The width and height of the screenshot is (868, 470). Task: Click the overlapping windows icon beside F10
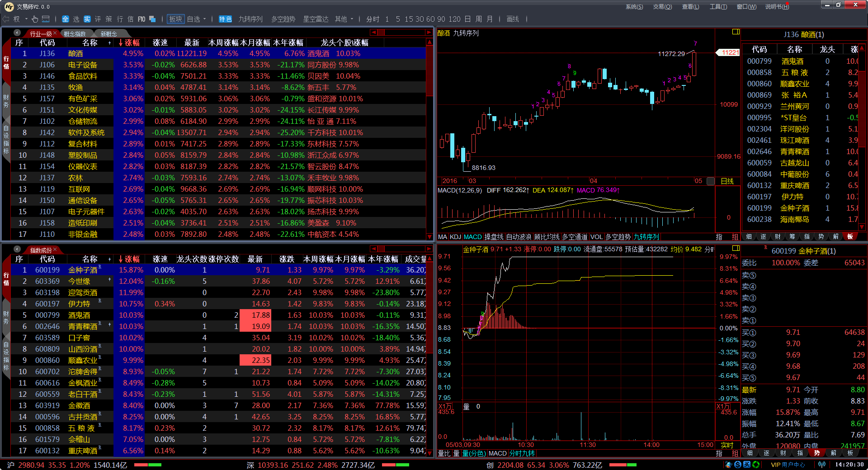click(152, 19)
